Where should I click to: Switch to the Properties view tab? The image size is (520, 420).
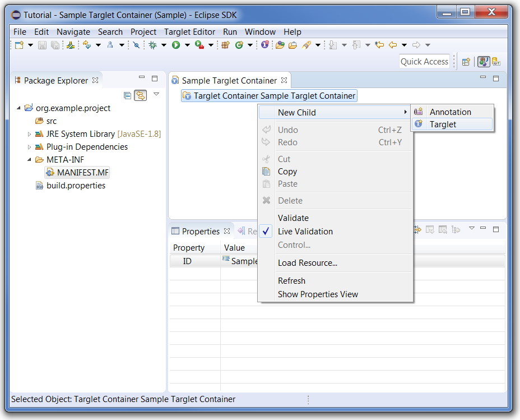click(x=201, y=231)
